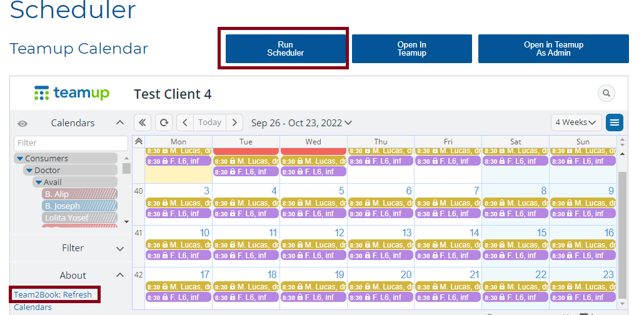Click Open in Teamup As Admin button
This screenshot has width=644, height=315.
click(x=553, y=49)
